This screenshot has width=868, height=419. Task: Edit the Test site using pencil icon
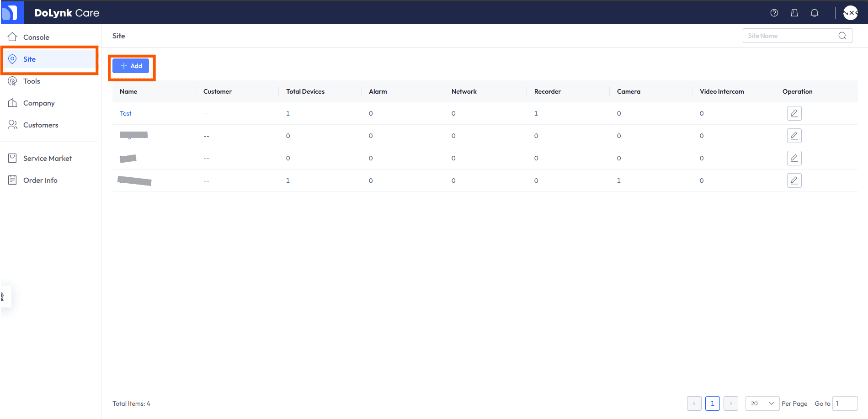[x=794, y=113]
